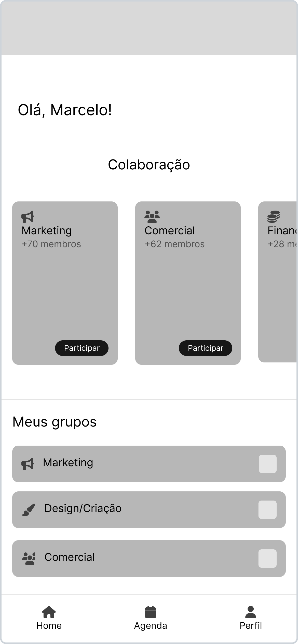
Task: Click the Perfil person icon
Action: coord(251,612)
